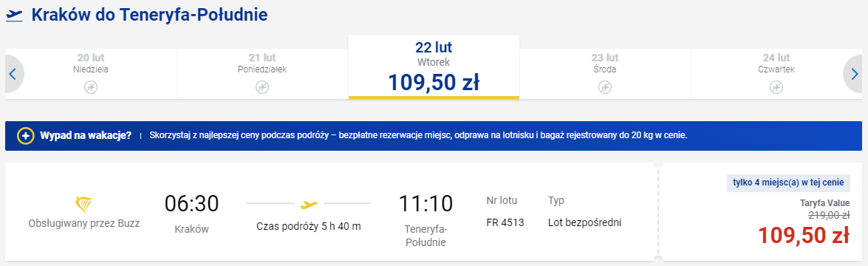Select the red 109,50 zł Value fare
This screenshot has height=266, width=868.
(804, 236)
